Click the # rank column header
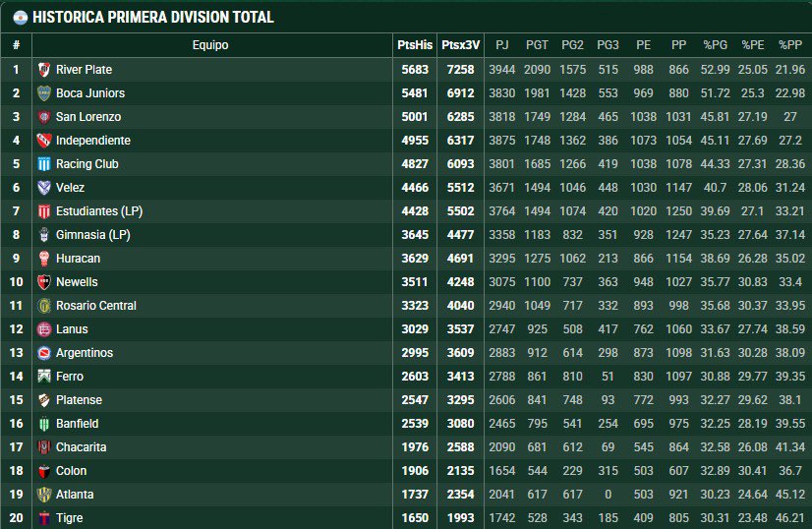Image resolution: width=812 pixels, height=529 pixels. pyautogui.click(x=16, y=45)
